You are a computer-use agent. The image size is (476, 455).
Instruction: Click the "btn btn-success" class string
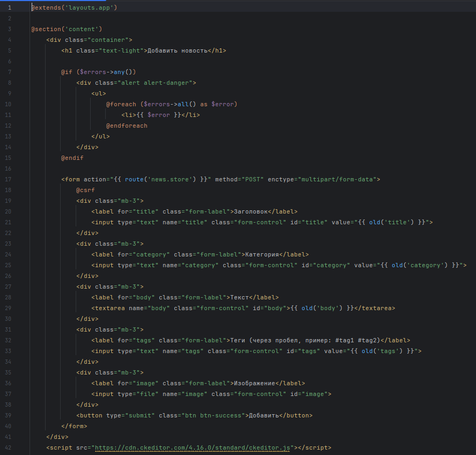pyautogui.click(x=213, y=415)
